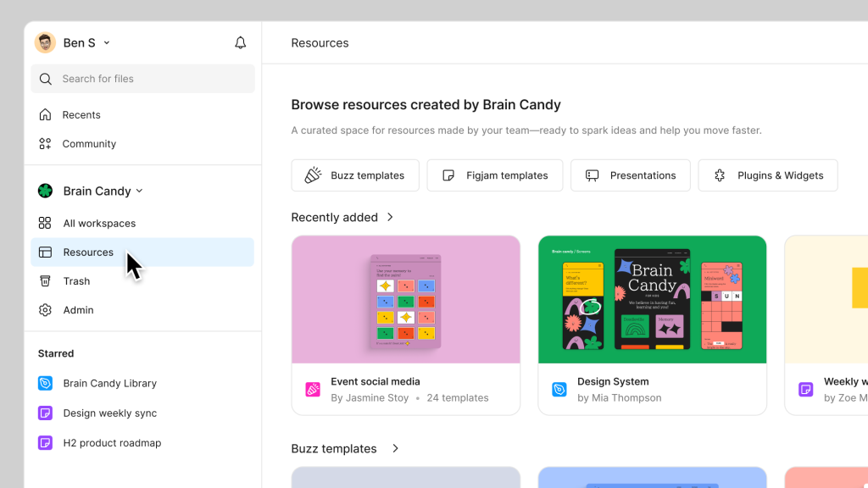Open the Design System thumbnail
The height and width of the screenshot is (488, 868).
[652, 299]
